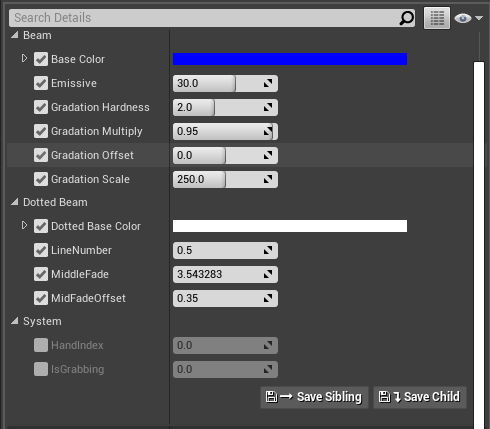This screenshot has height=429, width=490.
Task: Click the LineNumber parameter label
Action: pyautogui.click(x=82, y=250)
